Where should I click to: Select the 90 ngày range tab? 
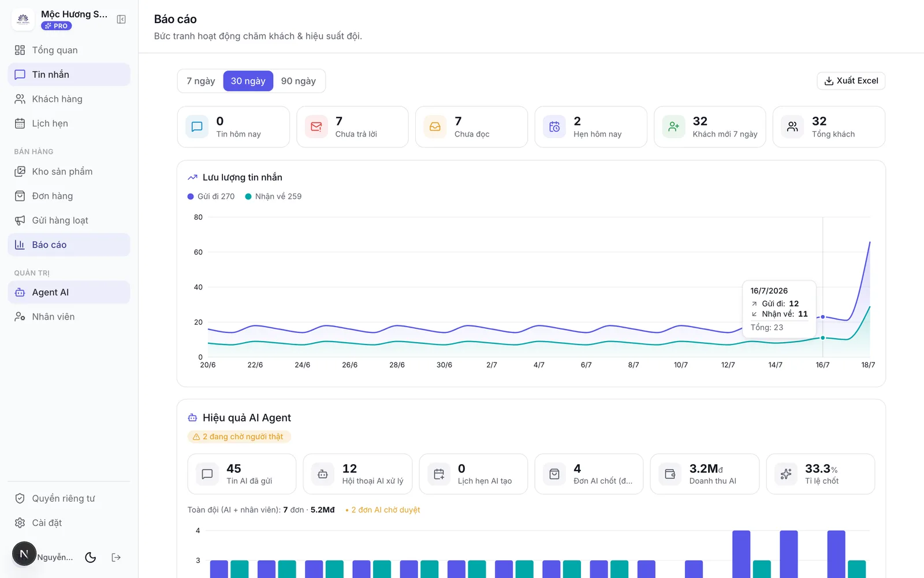coord(299,81)
